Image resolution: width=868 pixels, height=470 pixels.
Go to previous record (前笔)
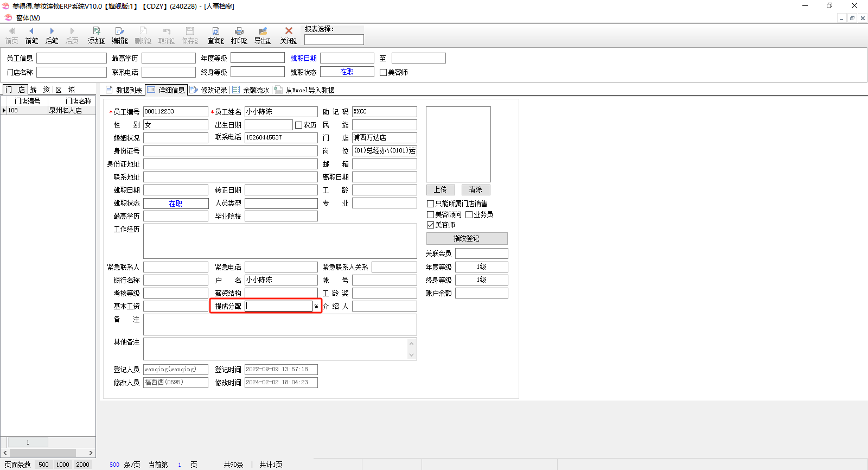31,36
